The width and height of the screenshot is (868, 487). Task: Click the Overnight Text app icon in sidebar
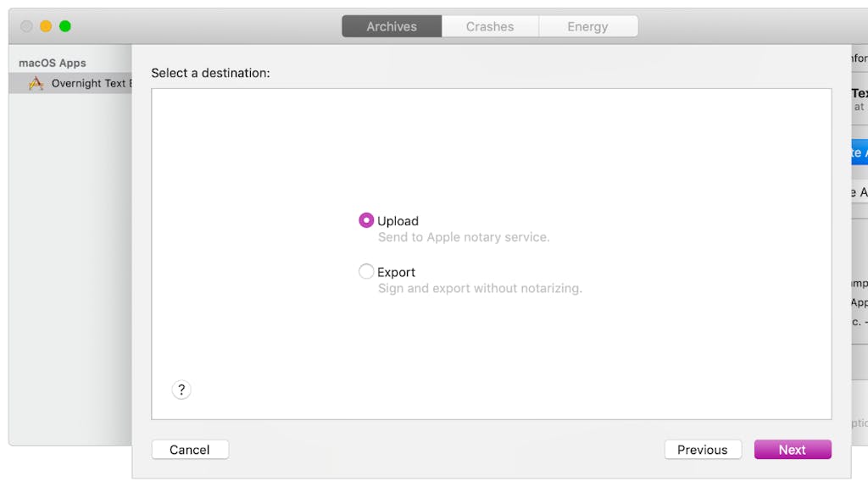coord(36,84)
